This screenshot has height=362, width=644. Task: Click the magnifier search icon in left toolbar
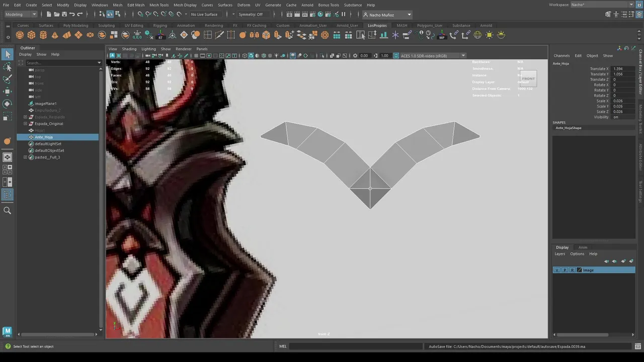click(x=8, y=211)
